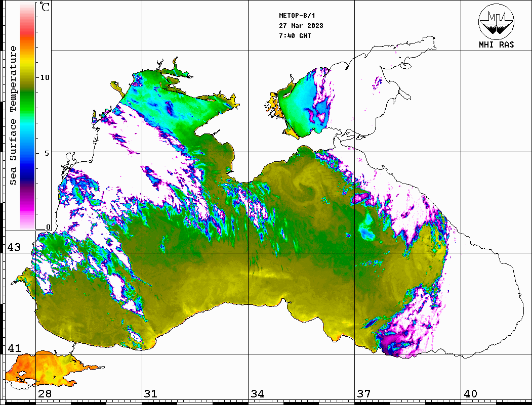This screenshot has height=405, width=532.
Task: Click latitude label '43'
Action: click(x=14, y=247)
